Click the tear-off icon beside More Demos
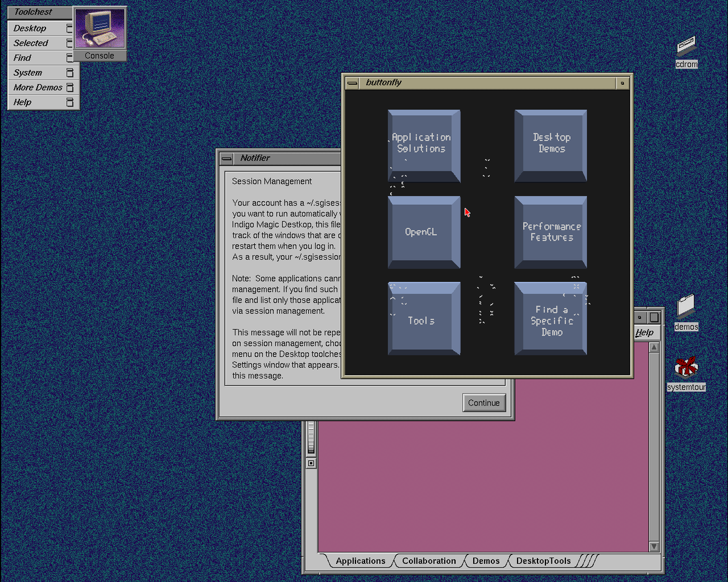The width and height of the screenshot is (728, 582). coord(69,87)
